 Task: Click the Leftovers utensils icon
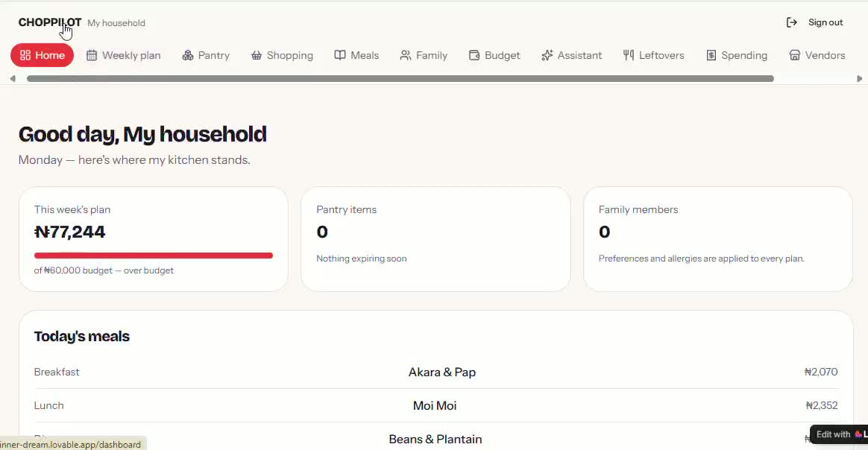point(629,55)
